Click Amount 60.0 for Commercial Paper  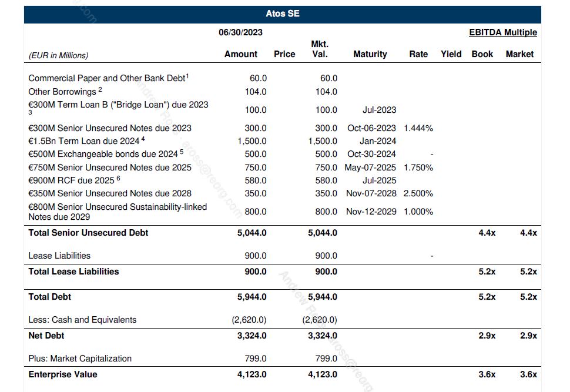click(x=258, y=78)
